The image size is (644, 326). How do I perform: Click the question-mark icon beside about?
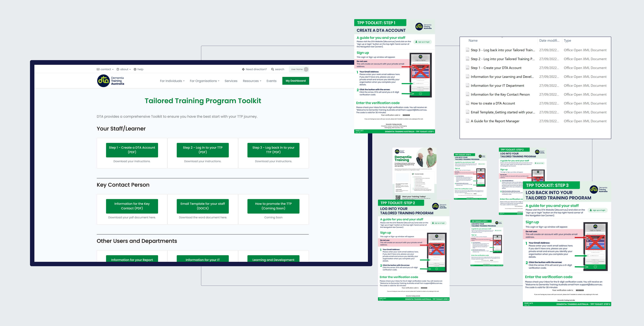tap(118, 69)
